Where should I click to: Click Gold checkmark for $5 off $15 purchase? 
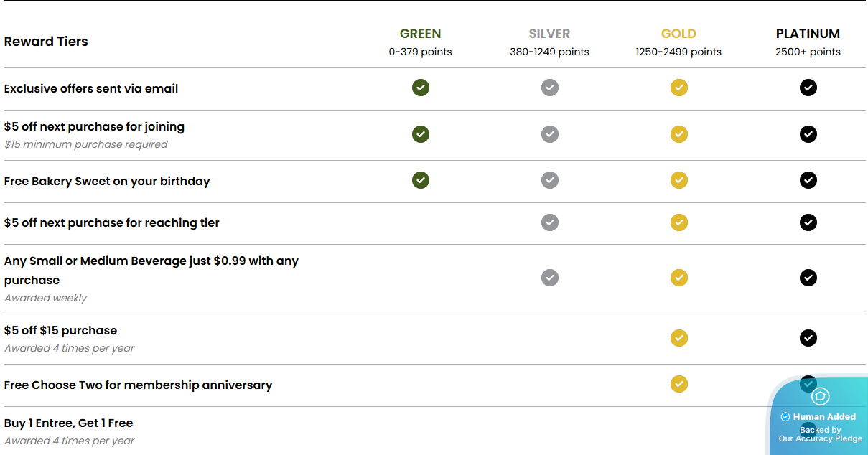(679, 337)
